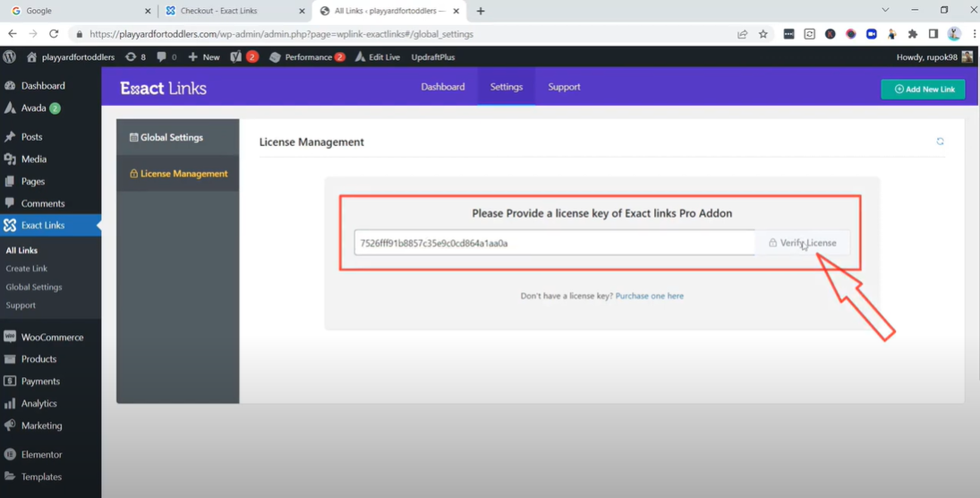
Task: Open All Links submenu item
Action: 21,250
